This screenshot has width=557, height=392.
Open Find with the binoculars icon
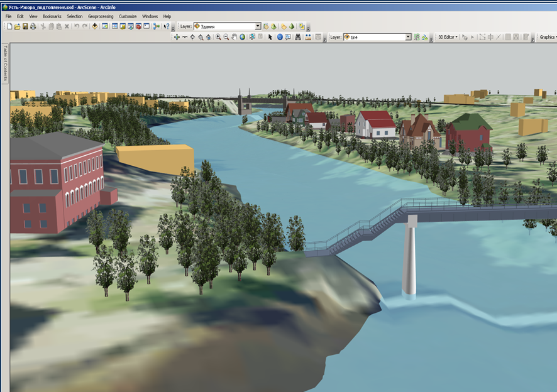(297, 37)
